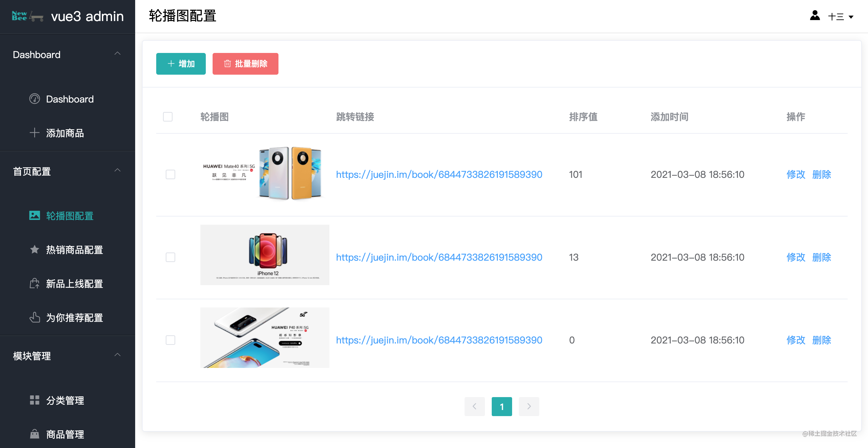Click 修改 link for sort value 101 row
This screenshot has width=868, height=448.
coord(796,174)
